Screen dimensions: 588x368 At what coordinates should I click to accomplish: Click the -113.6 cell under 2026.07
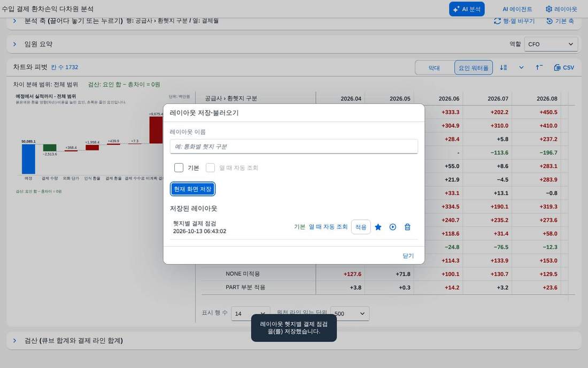tap(499, 152)
